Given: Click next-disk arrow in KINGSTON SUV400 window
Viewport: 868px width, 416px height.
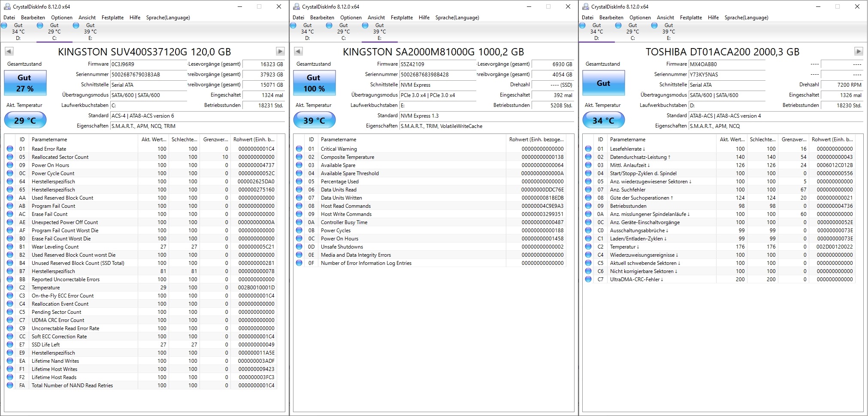Looking at the screenshot, I should pyautogui.click(x=280, y=52).
